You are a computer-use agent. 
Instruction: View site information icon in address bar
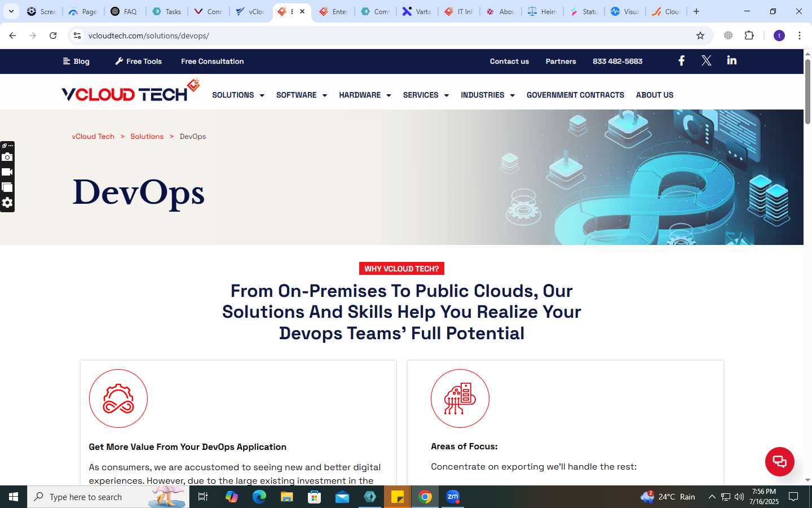[x=77, y=36]
